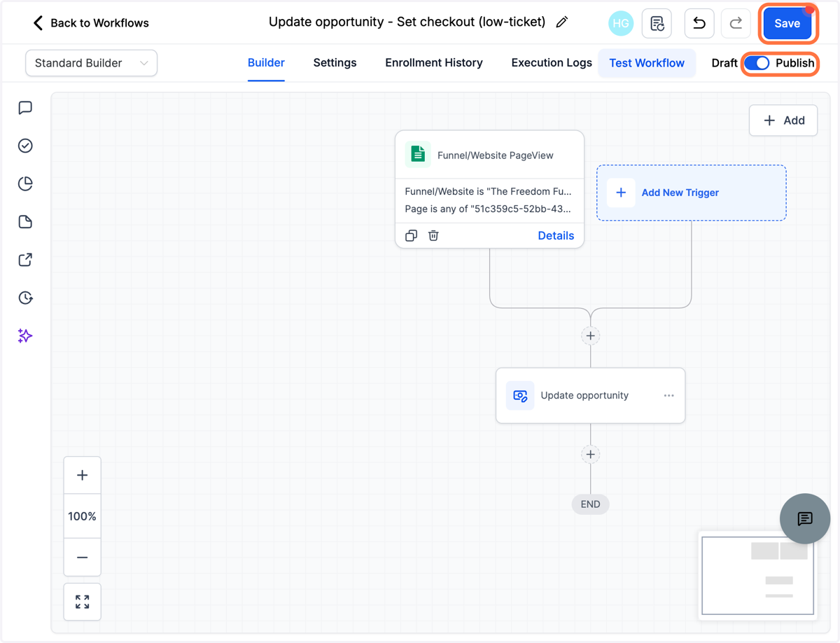Save the workflow
This screenshot has height=643, width=840.
(787, 23)
